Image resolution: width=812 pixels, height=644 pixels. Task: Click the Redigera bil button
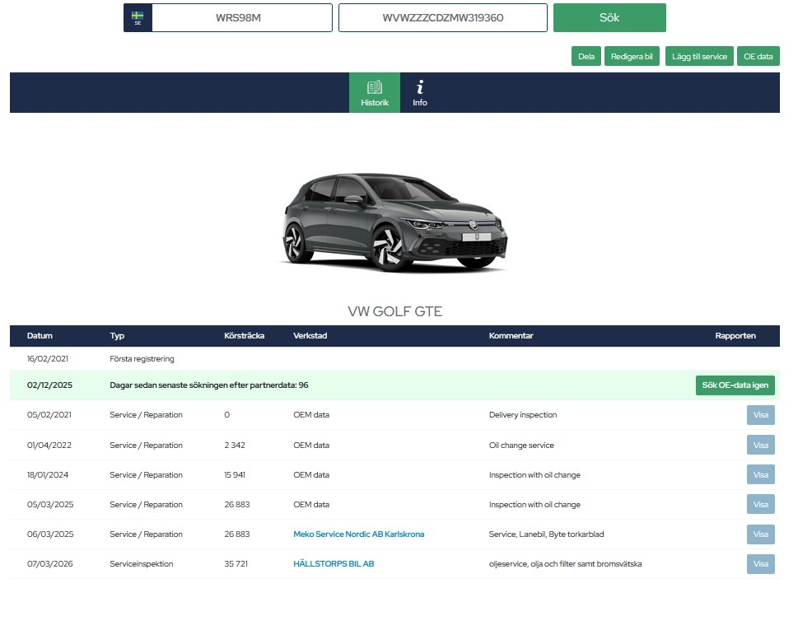click(632, 57)
